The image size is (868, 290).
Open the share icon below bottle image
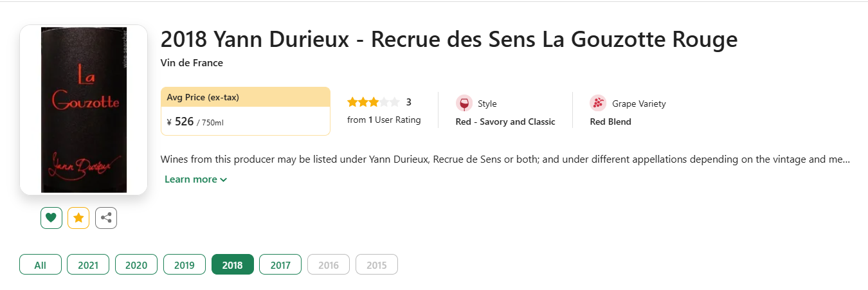[106, 218]
